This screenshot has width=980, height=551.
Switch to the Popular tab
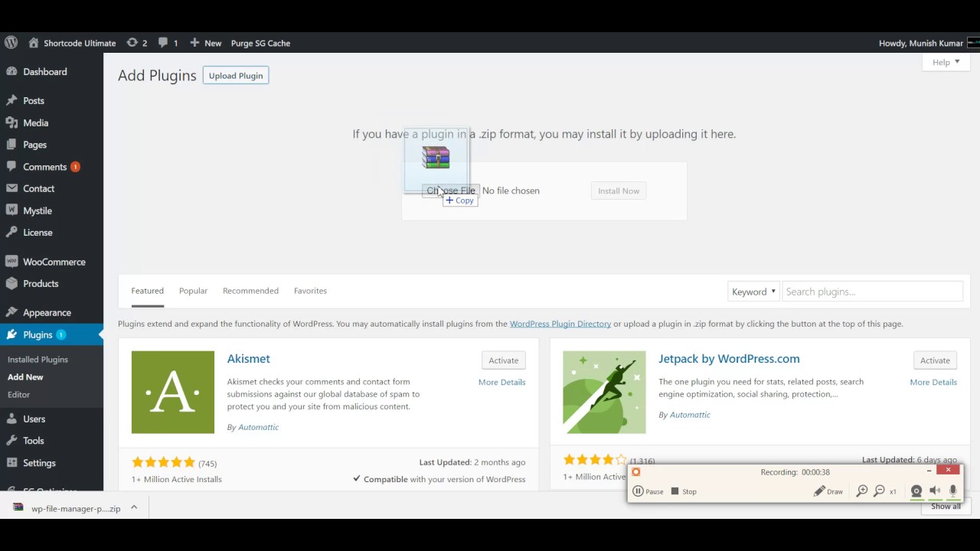[x=193, y=291]
